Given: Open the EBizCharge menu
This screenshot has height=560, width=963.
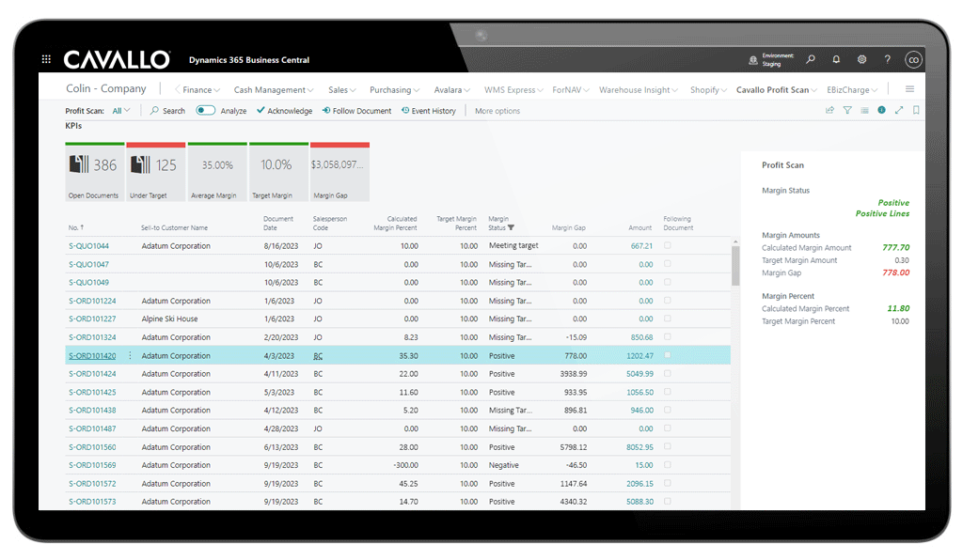Looking at the screenshot, I should coord(852,89).
